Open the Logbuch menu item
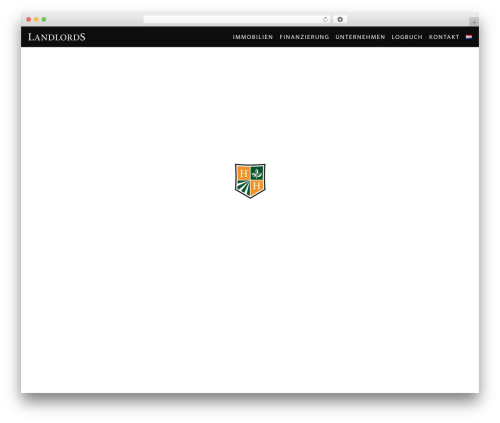The image size is (500, 423). click(x=407, y=37)
